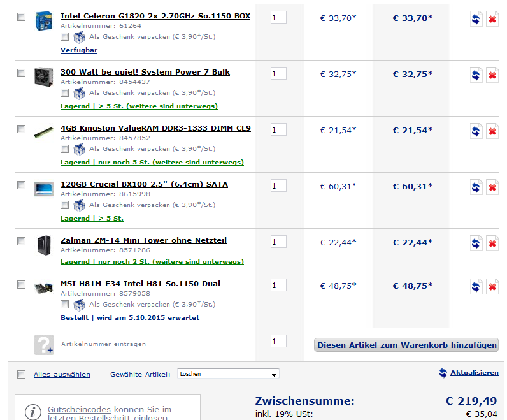Select the Kingston ValueRAM row checkbox
Screen dimensions: 507x420
coord(22,129)
